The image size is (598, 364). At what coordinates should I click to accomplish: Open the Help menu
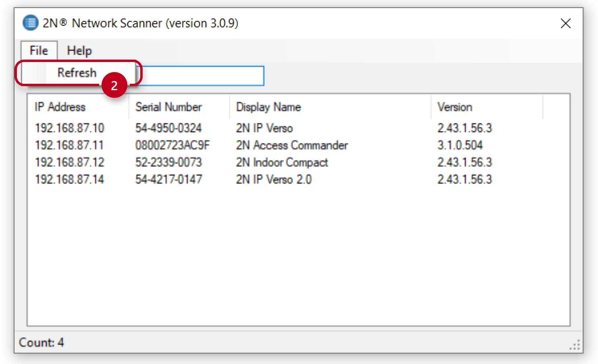click(79, 50)
